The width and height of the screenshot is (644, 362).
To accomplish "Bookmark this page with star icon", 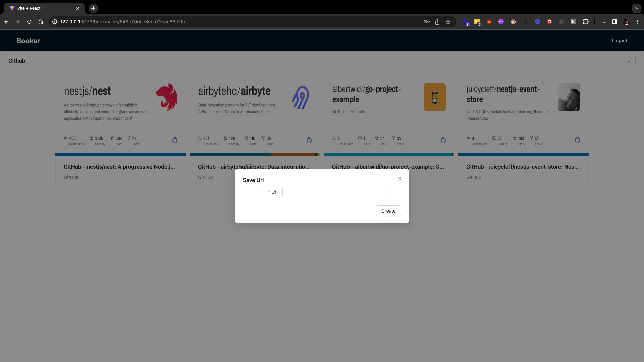I will (448, 22).
